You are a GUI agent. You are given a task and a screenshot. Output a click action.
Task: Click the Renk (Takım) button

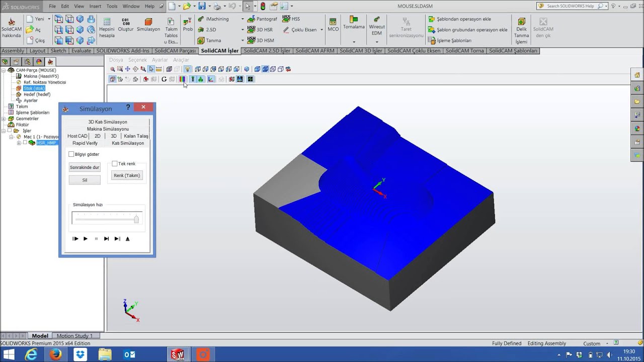pos(127,175)
